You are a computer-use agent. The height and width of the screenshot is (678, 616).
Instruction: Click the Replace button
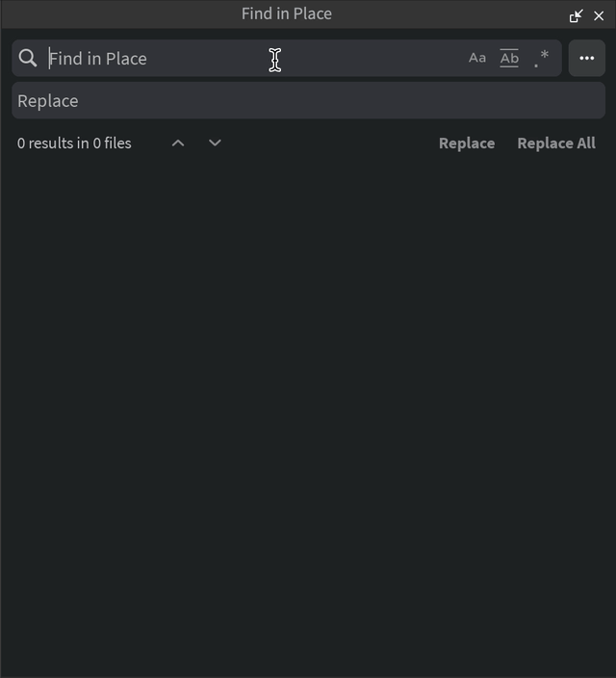tap(467, 143)
